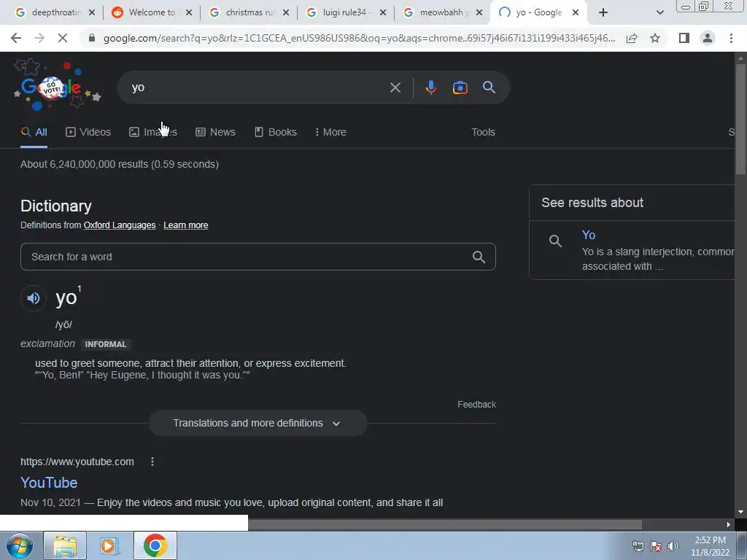Search by image with the camera icon
The image size is (747, 560).
[x=460, y=87]
